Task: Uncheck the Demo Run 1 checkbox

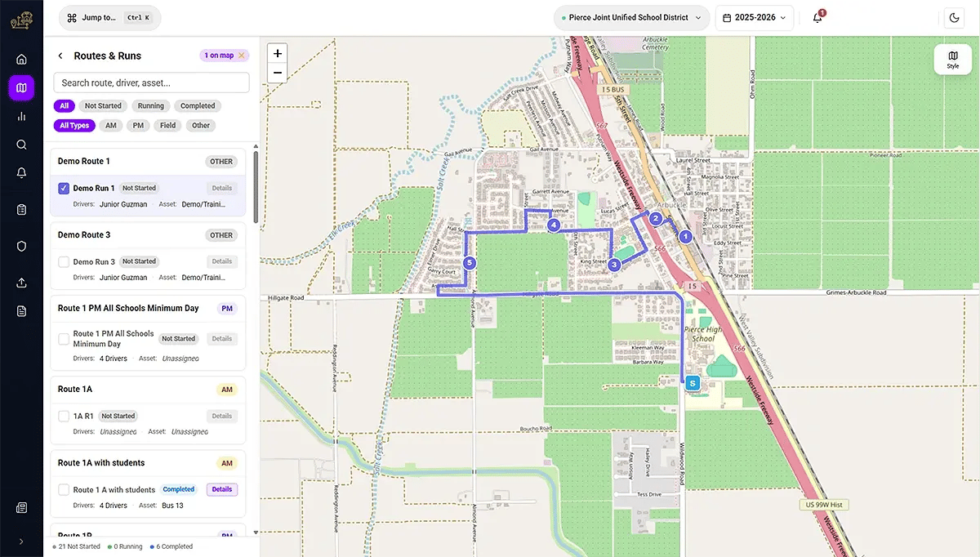Action: click(x=64, y=189)
